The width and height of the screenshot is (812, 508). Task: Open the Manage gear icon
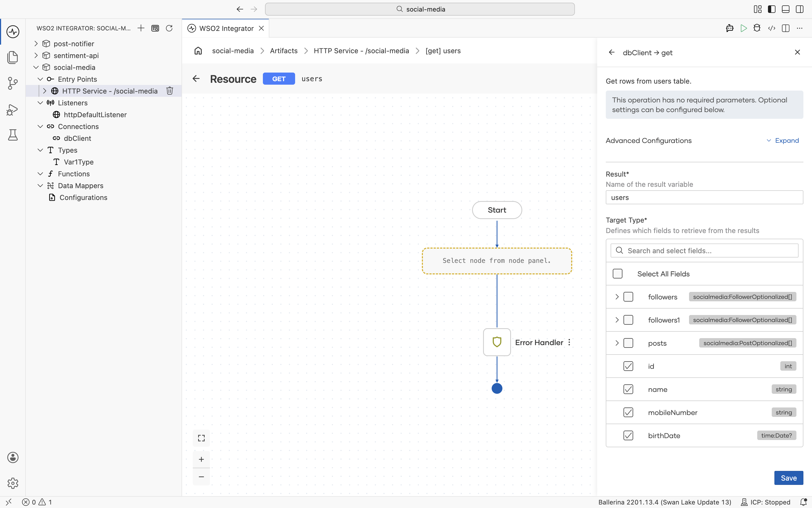point(13,483)
